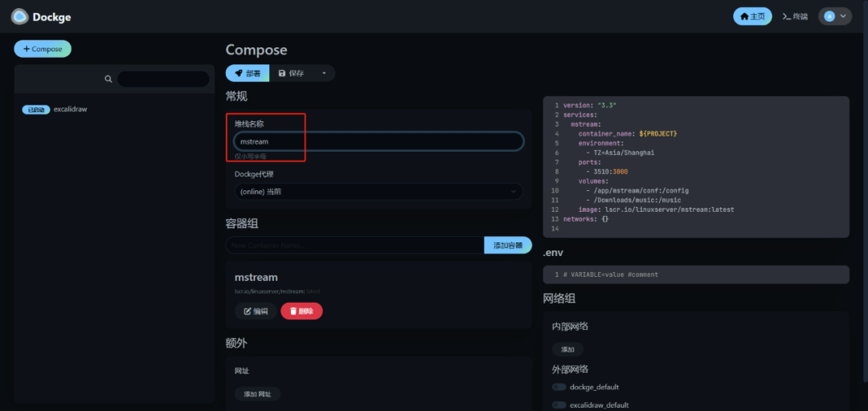The width and height of the screenshot is (868, 411).
Task: Click the 添加 button under 内部网络
Action: tap(568, 350)
